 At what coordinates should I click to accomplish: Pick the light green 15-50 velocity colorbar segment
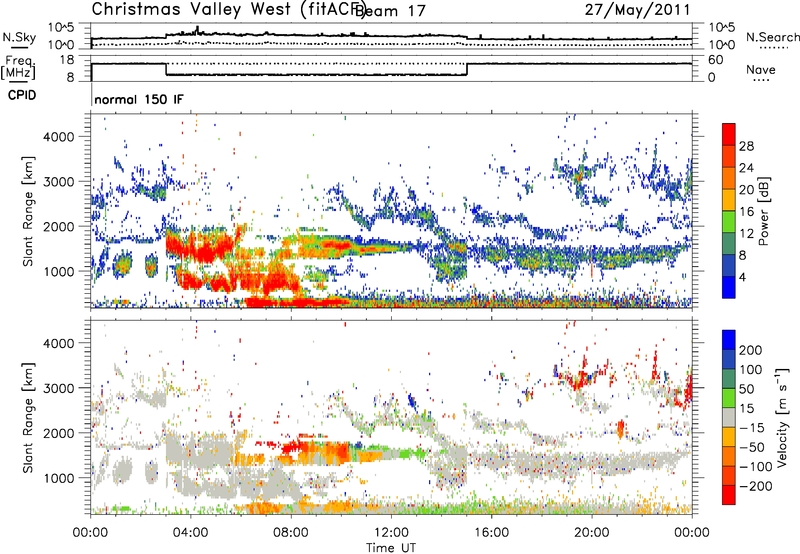pos(729,398)
